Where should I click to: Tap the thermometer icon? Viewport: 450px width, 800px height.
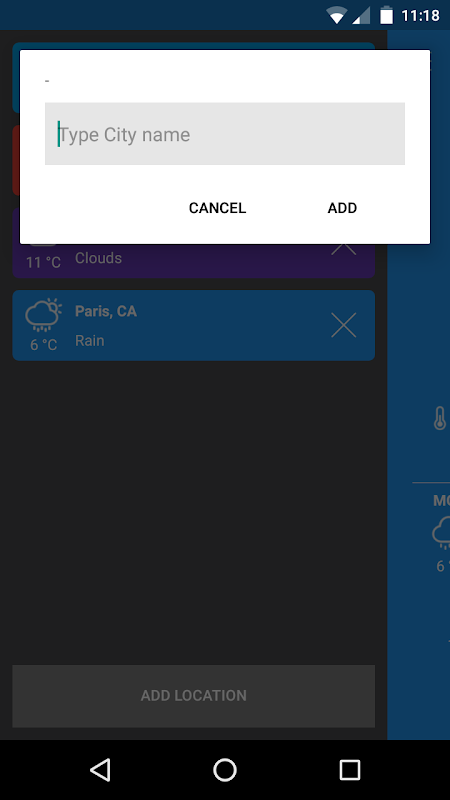440,418
